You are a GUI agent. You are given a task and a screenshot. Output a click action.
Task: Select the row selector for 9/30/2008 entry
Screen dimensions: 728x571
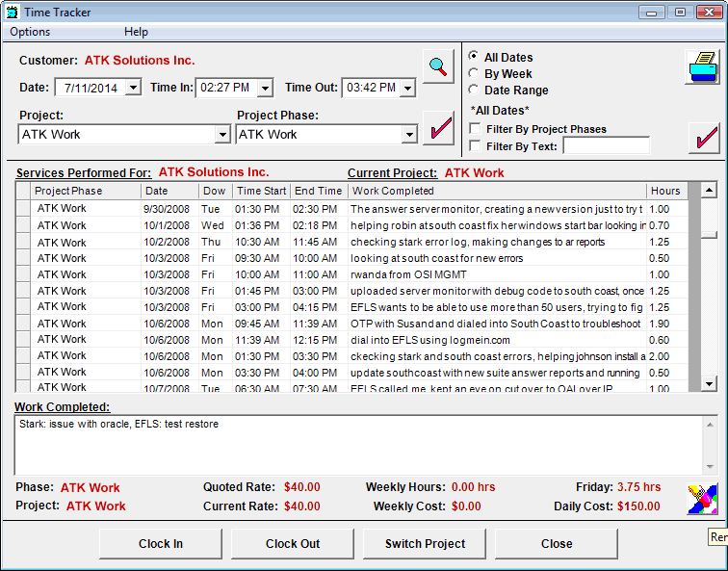[x=23, y=208]
